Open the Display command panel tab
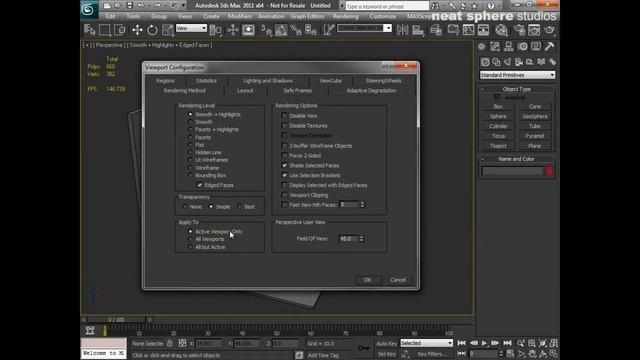 pos(536,47)
